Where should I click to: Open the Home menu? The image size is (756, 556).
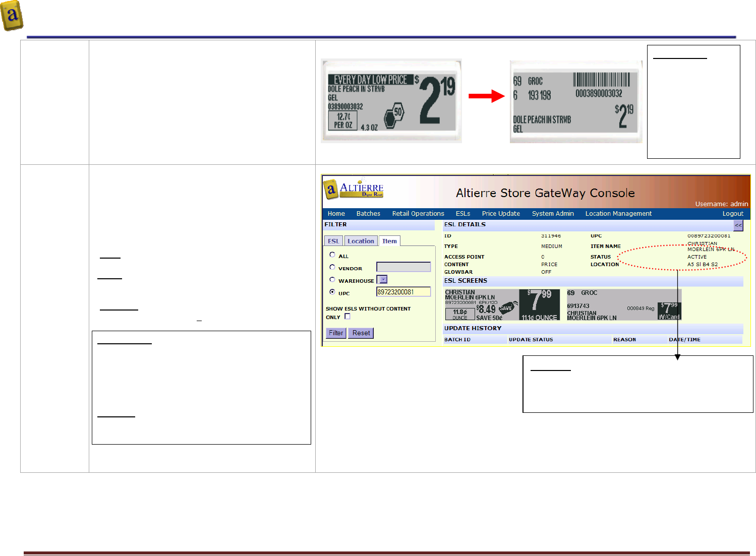click(336, 214)
